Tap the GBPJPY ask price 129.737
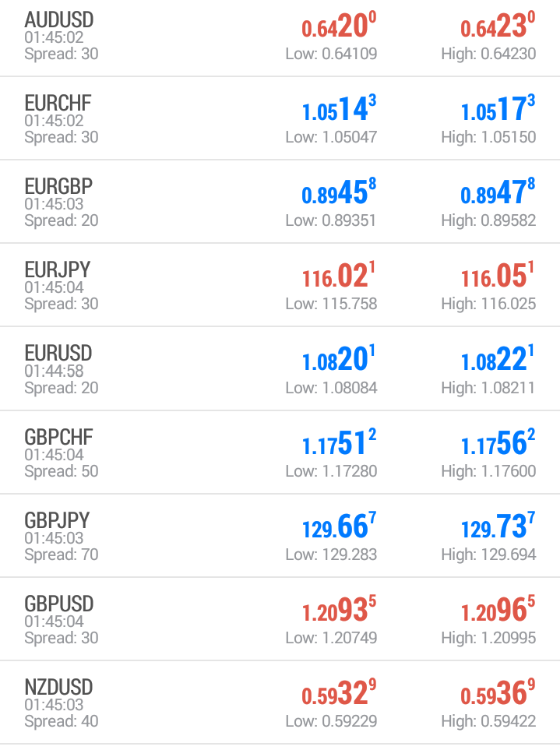Screen dimensions: 560x750 (498, 526)
